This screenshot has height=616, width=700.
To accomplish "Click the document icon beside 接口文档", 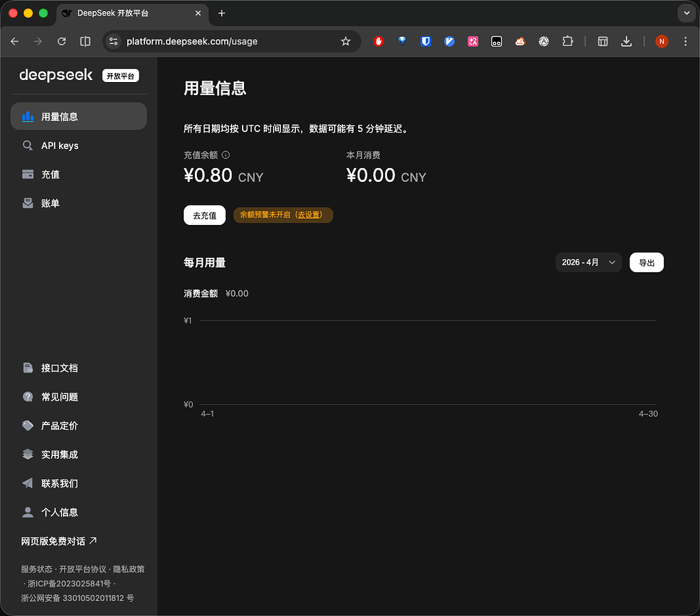I will [x=27, y=368].
